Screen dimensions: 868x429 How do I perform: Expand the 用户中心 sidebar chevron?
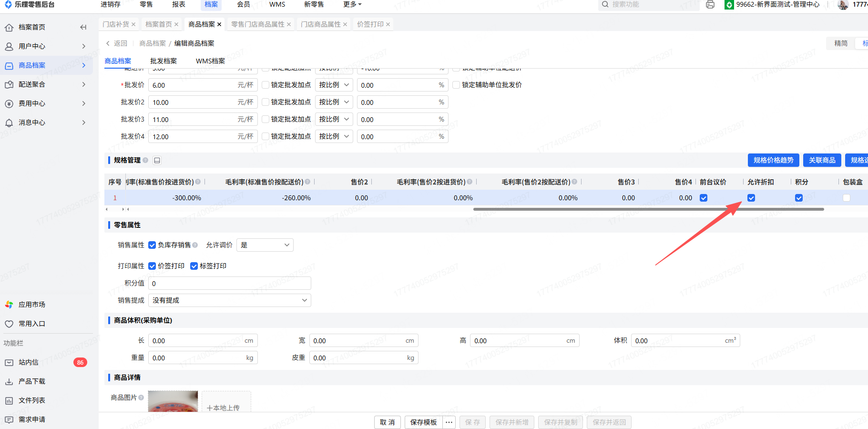84,46
